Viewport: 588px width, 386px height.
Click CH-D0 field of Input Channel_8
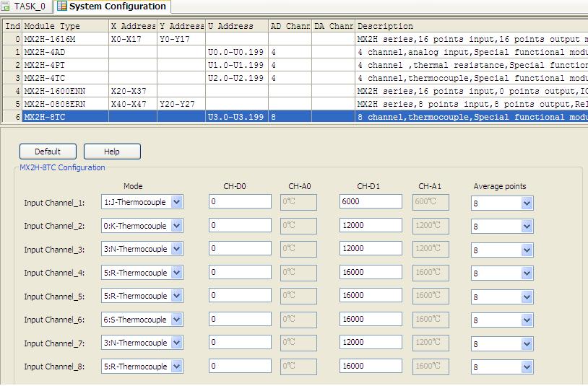coord(240,365)
